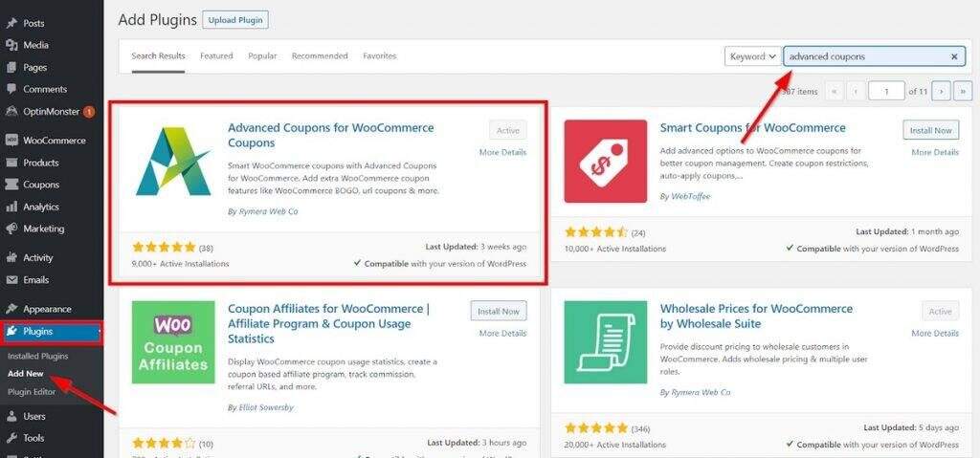The height and width of the screenshot is (458, 980).
Task: Open Wholesale Prices for WooCommerce title link
Action: [756, 316]
